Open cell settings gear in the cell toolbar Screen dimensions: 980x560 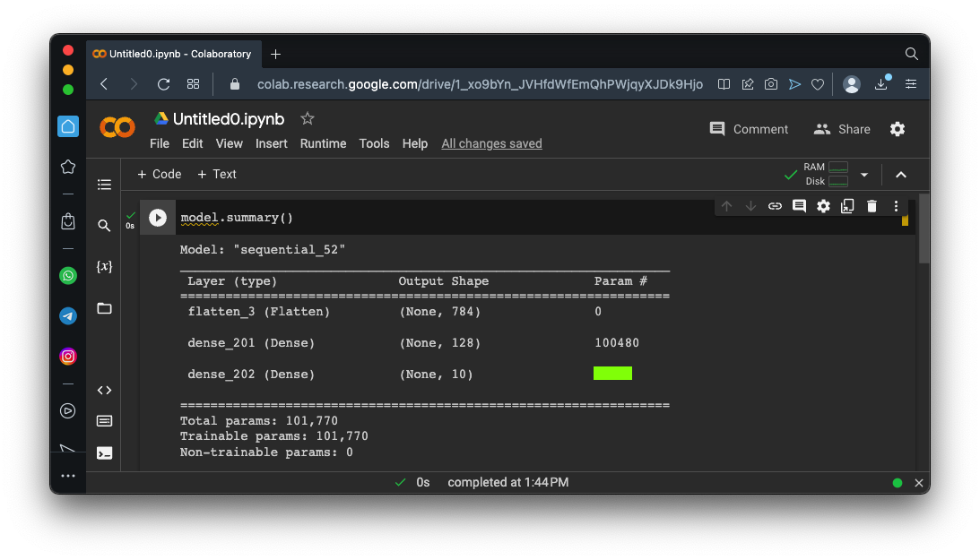(823, 206)
